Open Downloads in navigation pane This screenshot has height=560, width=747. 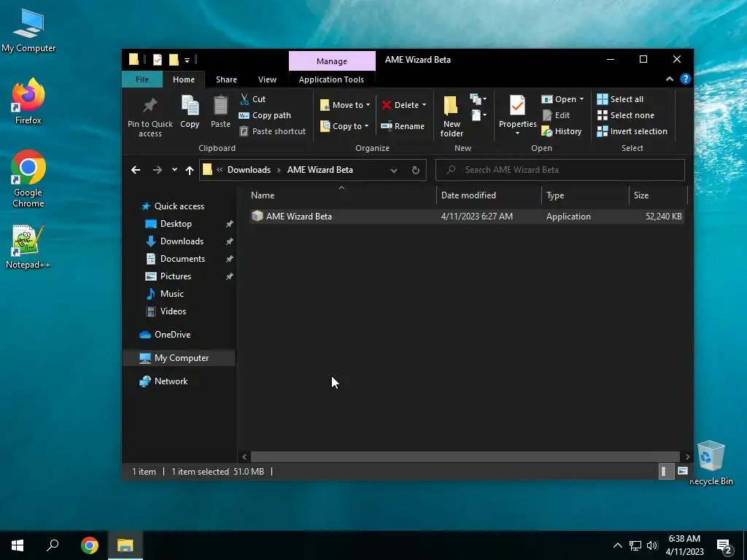pos(182,241)
